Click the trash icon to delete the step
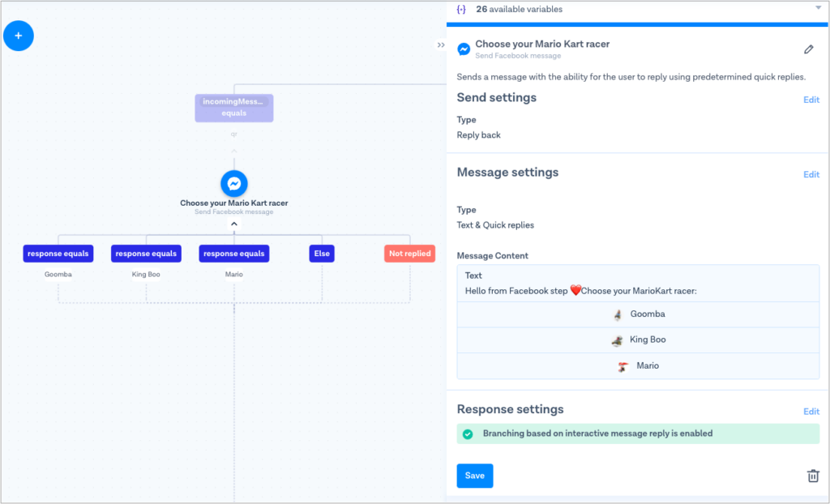The width and height of the screenshot is (830, 504). 813,476
